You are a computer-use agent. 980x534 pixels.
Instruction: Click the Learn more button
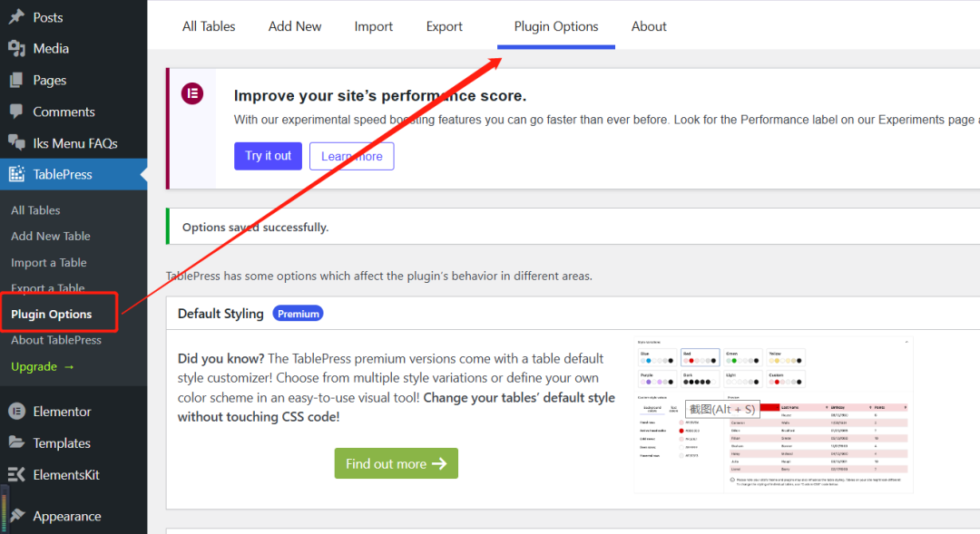coord(352,156)
